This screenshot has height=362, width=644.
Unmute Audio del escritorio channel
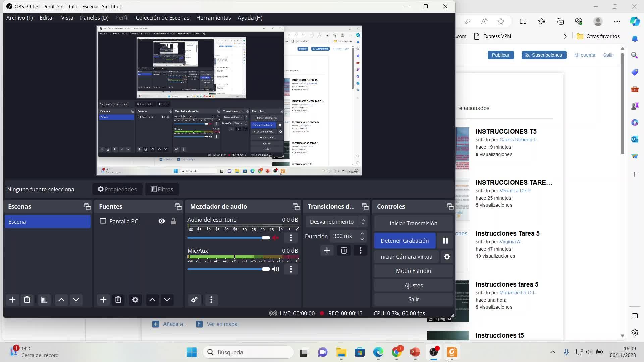[276, 238]
